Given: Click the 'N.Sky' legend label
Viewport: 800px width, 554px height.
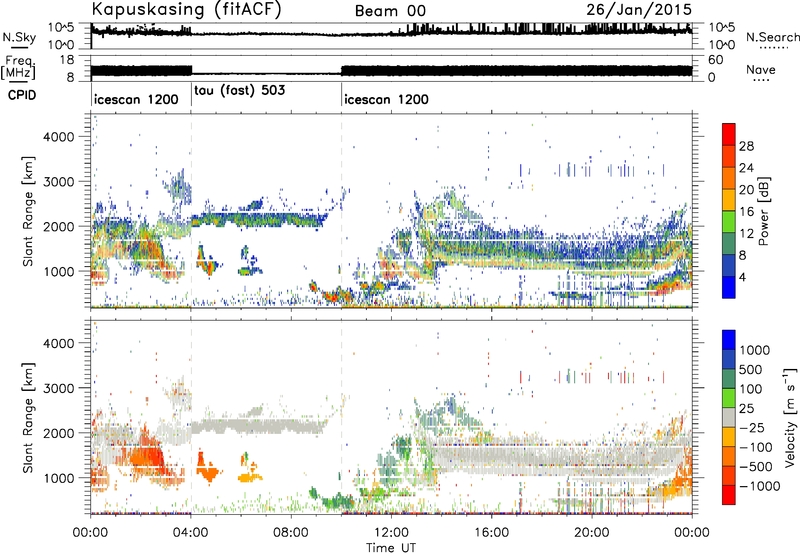Looking at the screenshot, I should [x=19, y=37].
